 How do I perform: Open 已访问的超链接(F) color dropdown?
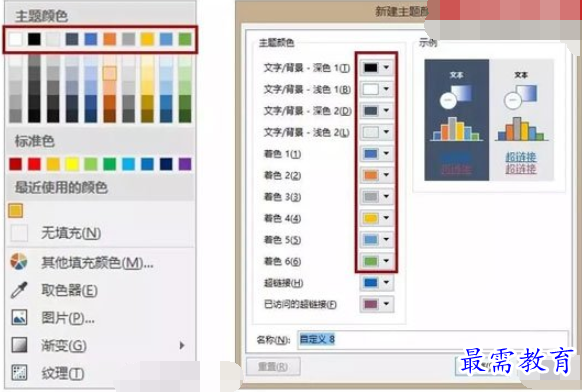[376, 304]
